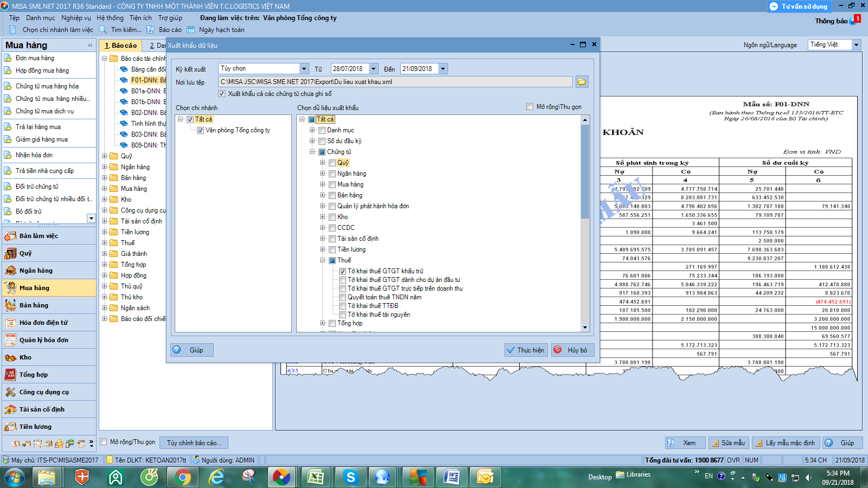Open Công cụ dụng cụ module
The image size is (868, 488).
(49, 392)
